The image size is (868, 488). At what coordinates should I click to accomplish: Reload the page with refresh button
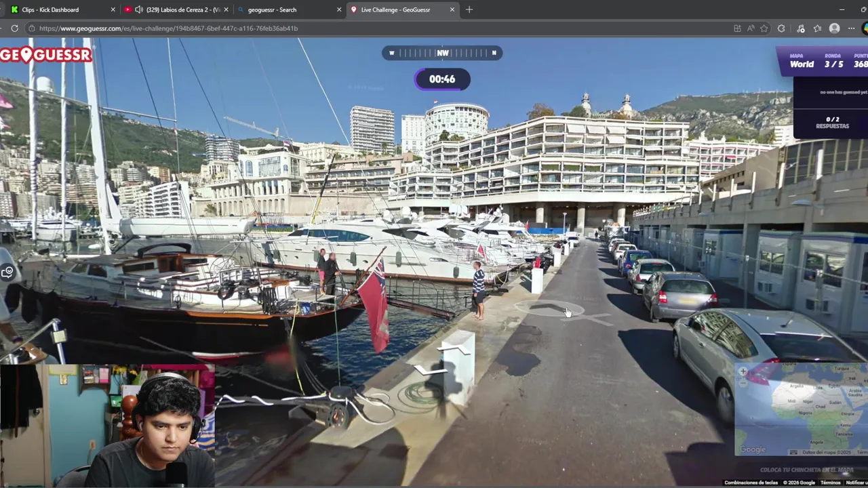(x=14, y=28)
